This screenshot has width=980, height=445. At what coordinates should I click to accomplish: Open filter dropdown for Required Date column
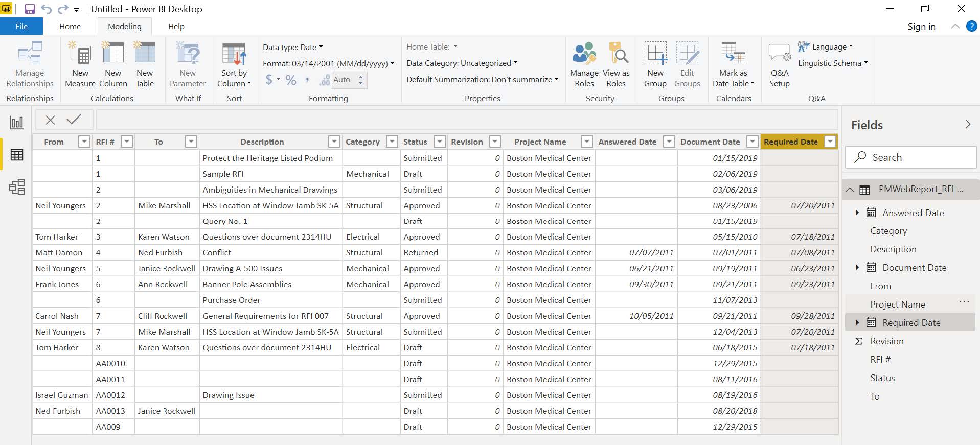830,142
